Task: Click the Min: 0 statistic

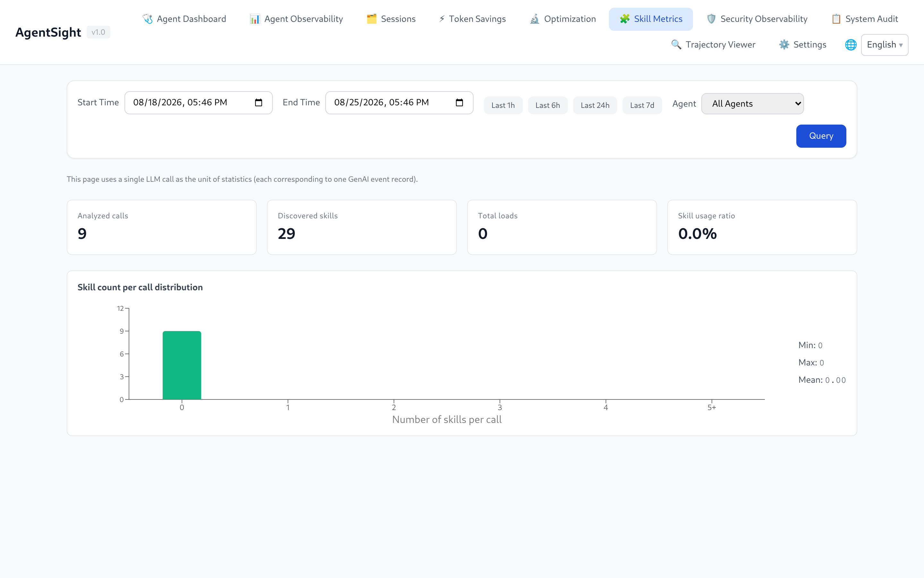Action: click(810, 345)
